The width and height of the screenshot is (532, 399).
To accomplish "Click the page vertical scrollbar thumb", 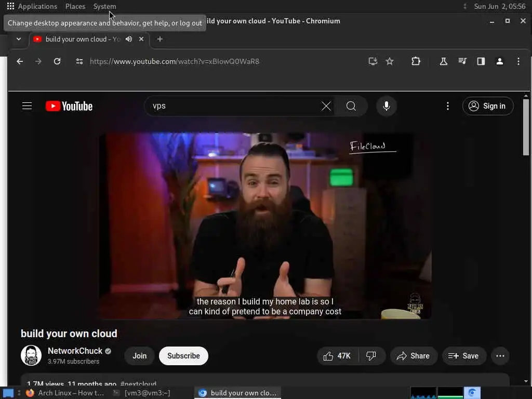I will (x=526, y=127).
